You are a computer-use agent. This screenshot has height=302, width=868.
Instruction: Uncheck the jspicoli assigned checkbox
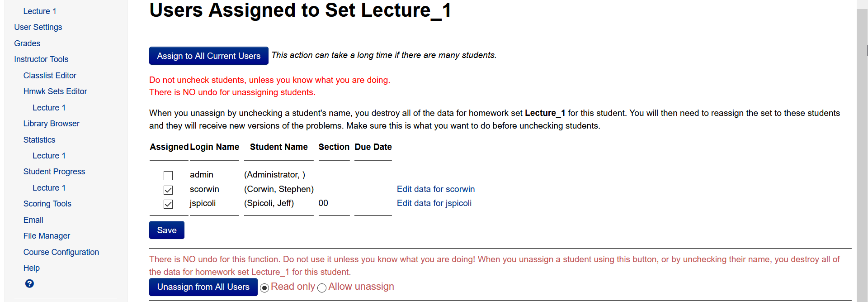tap(168, 204)
